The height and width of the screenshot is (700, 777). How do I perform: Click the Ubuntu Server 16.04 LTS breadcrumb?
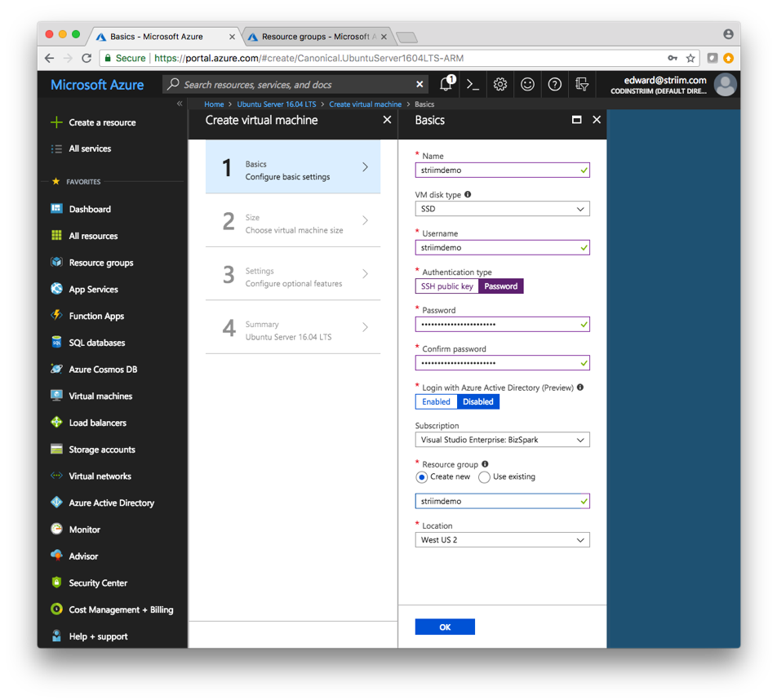tap(276, 104)
